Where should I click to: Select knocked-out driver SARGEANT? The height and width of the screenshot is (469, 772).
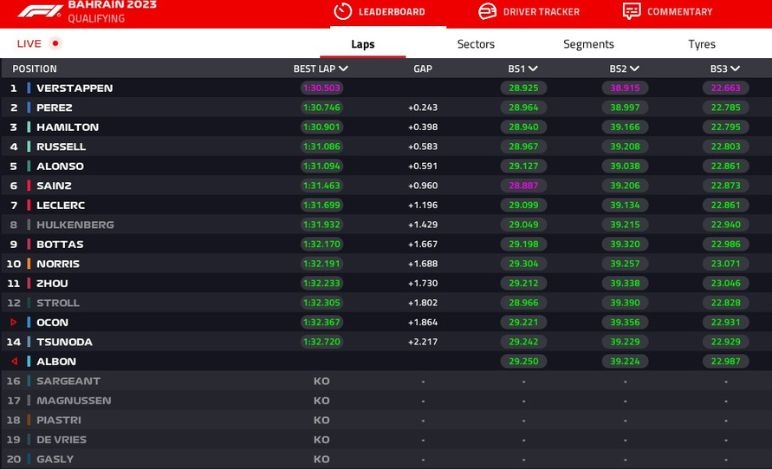(x=68, y=381)
